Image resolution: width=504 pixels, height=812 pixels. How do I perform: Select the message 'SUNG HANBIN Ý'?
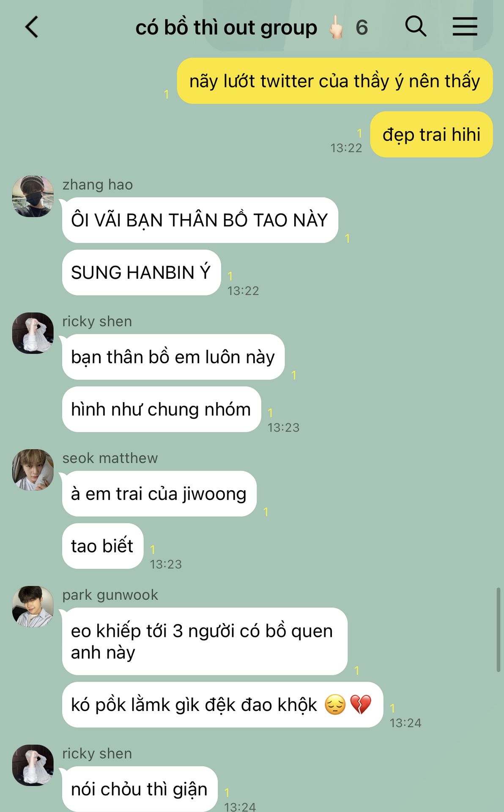pyautogui.click(x=142, y=272)
